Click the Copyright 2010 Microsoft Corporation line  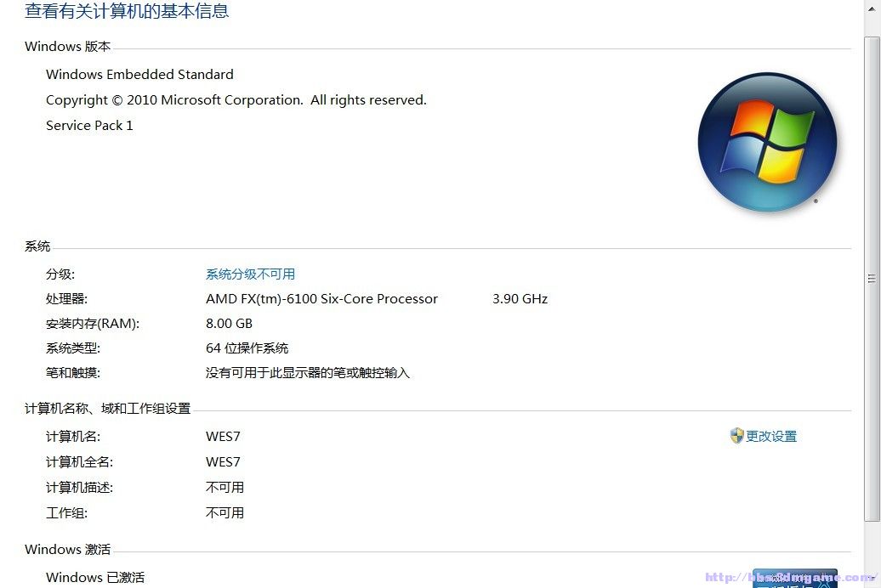[236, 100]
